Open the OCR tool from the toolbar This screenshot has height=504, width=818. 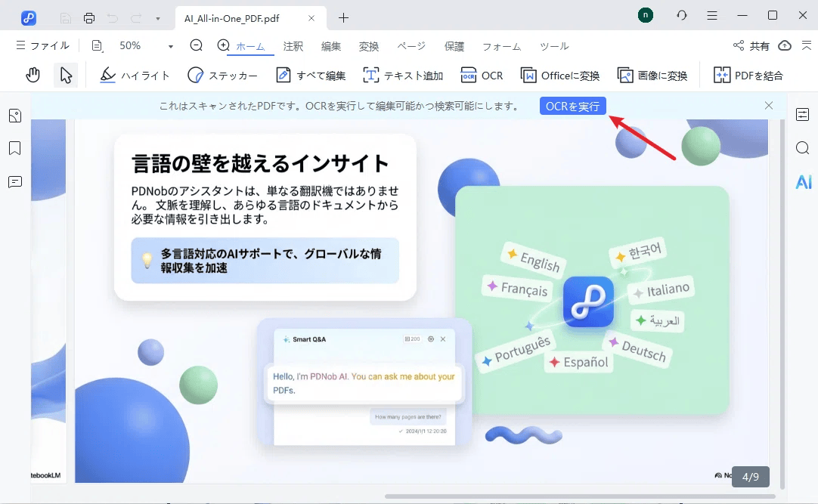(x=482, y=75)
